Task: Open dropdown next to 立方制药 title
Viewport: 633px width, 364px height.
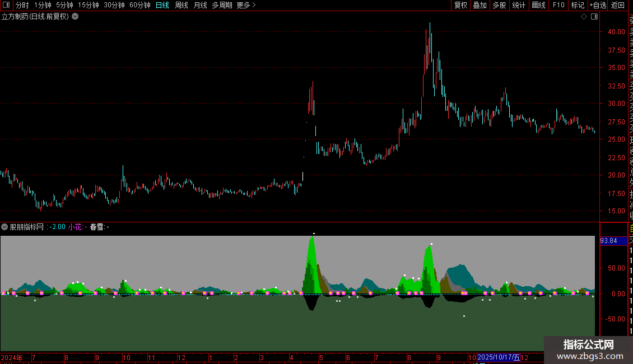Action: point(75,17)
